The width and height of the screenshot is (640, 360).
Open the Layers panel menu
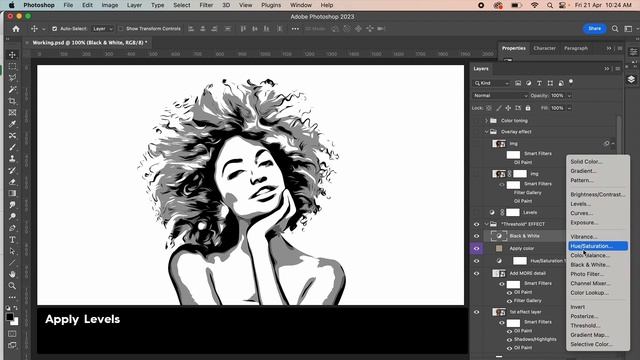pyautogui.click(x=618, y=69)
